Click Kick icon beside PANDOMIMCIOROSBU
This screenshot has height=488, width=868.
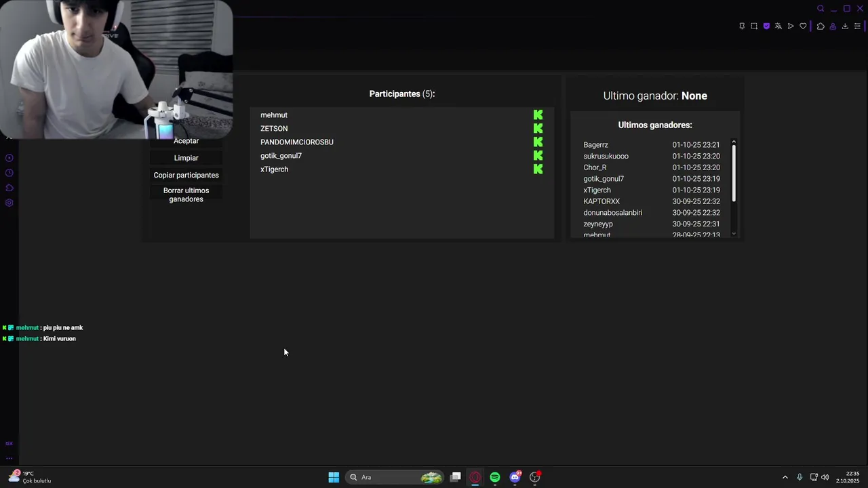(x=538, y=142)
